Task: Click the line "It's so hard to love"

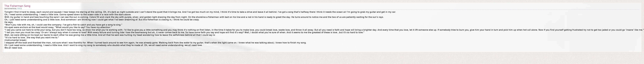Action: [31, 38]
